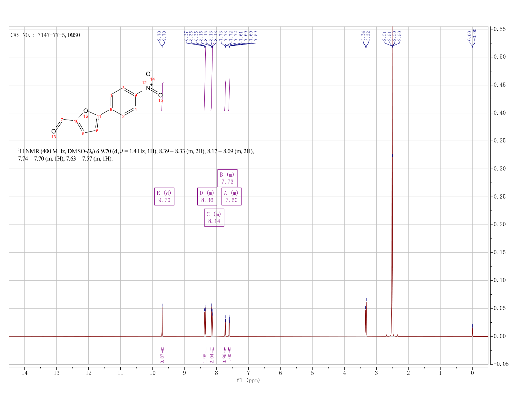This screenshot has width=532, height=411.
Task: Click the CAS NO. 7147-77-5 title text
Action: (x=45, y=35)
